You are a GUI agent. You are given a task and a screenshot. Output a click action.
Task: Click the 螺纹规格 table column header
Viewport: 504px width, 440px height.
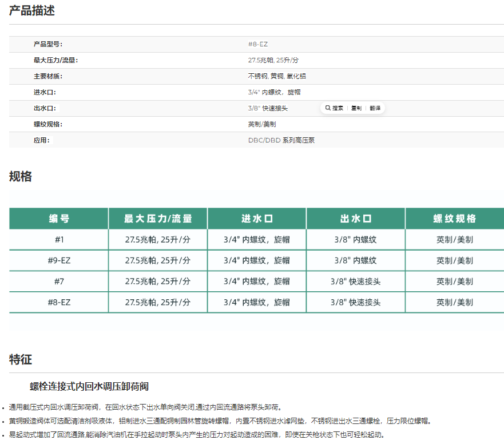point(455,219)
